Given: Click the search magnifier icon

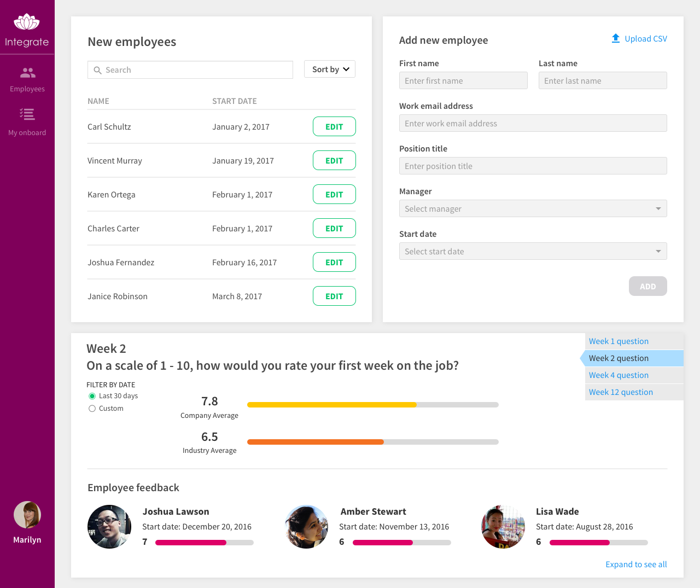Looking at the screenshot, I should click(x=98, y=70).
